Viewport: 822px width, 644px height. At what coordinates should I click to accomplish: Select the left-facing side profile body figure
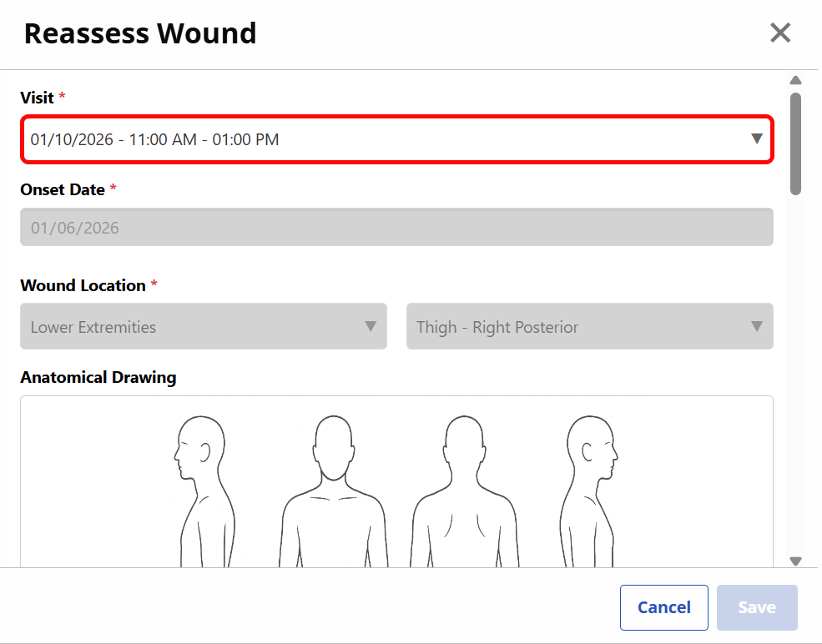(205, 491)
